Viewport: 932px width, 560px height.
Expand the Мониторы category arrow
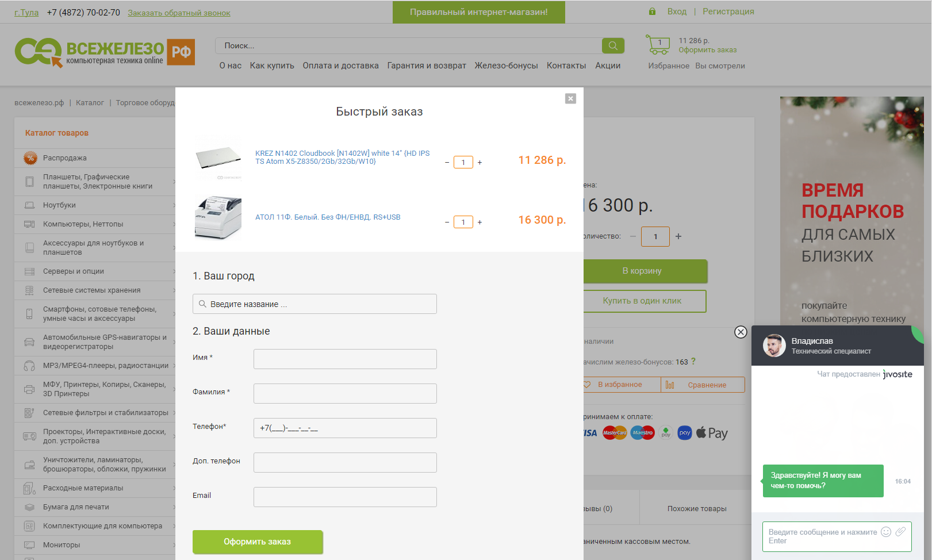[x=173, y=545]
